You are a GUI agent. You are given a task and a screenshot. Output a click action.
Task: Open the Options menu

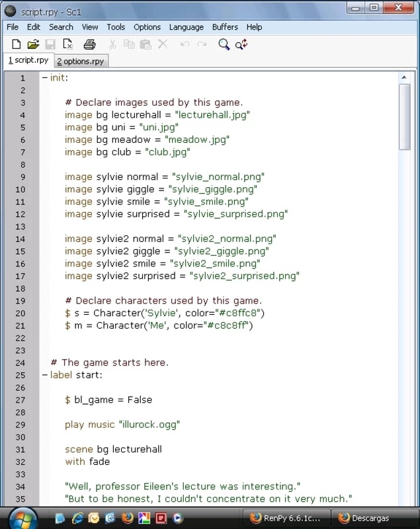(x=147, y=27)
